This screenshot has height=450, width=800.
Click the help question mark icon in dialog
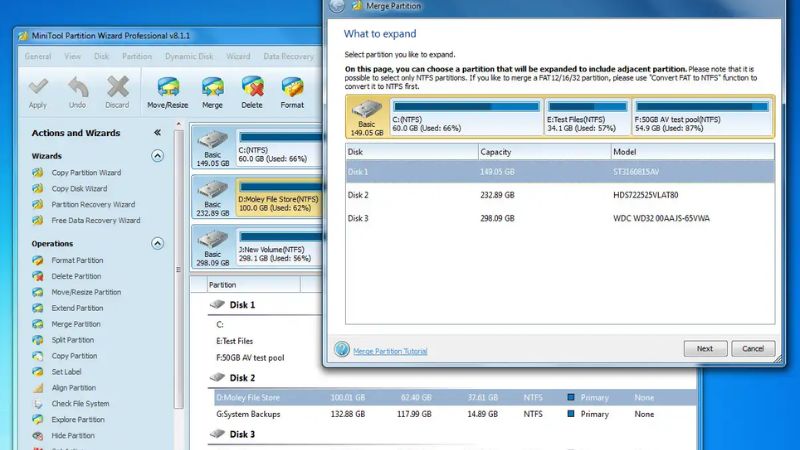pos(341,349)
